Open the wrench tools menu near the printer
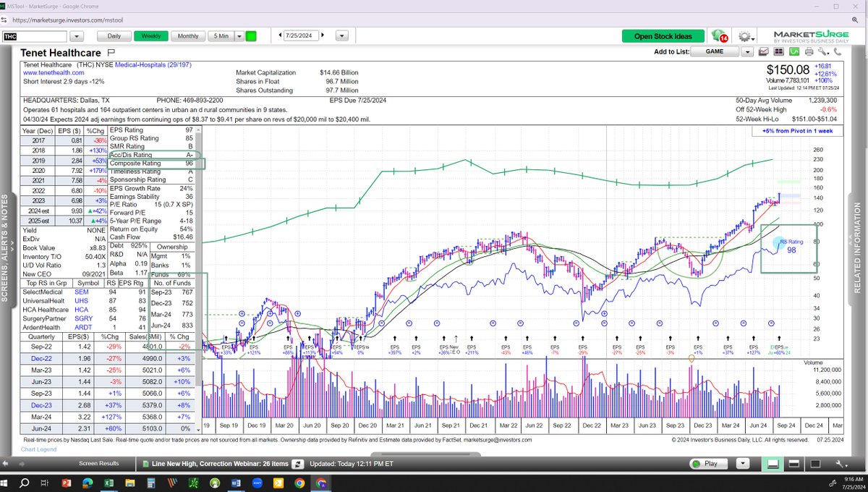The width and height of the screenshot is (868, 492). point(824,51)
